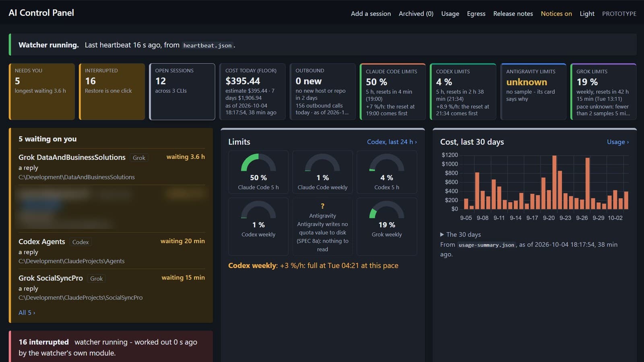The width and height of the screenshot is (644, 362).
Task: Switch to the Light theme
Action: (x=587, y=14)
